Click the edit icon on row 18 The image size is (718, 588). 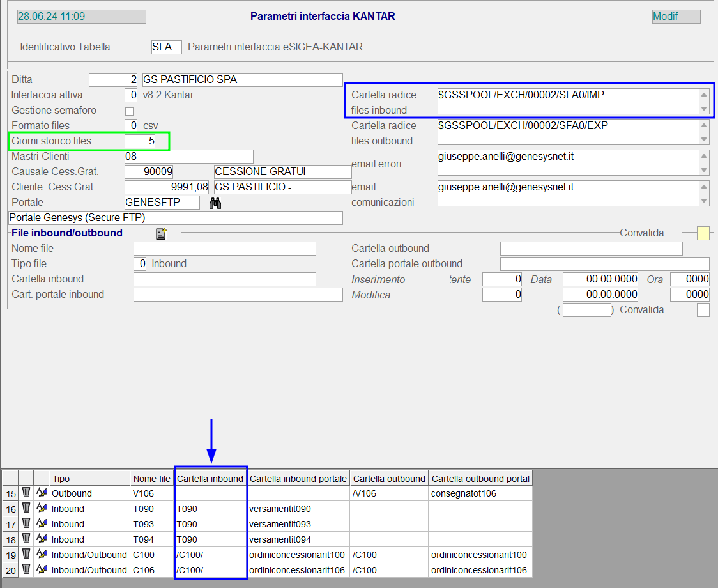pos(42,539)
